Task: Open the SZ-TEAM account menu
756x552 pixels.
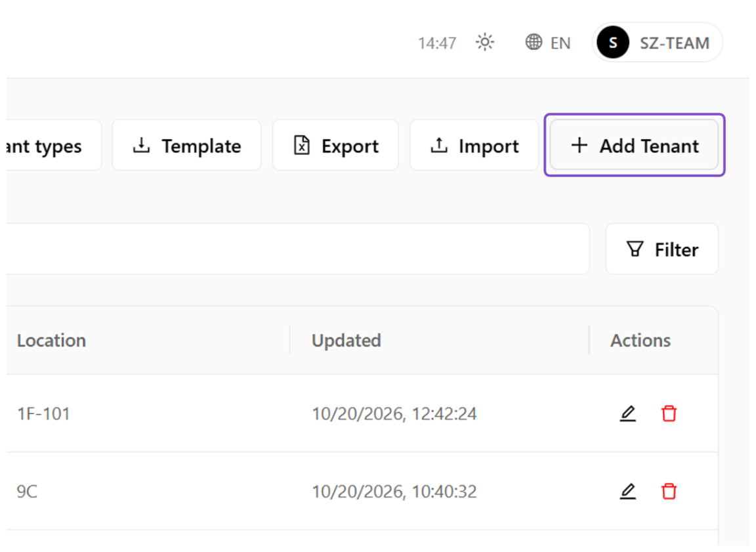Action: click(658, 43)
